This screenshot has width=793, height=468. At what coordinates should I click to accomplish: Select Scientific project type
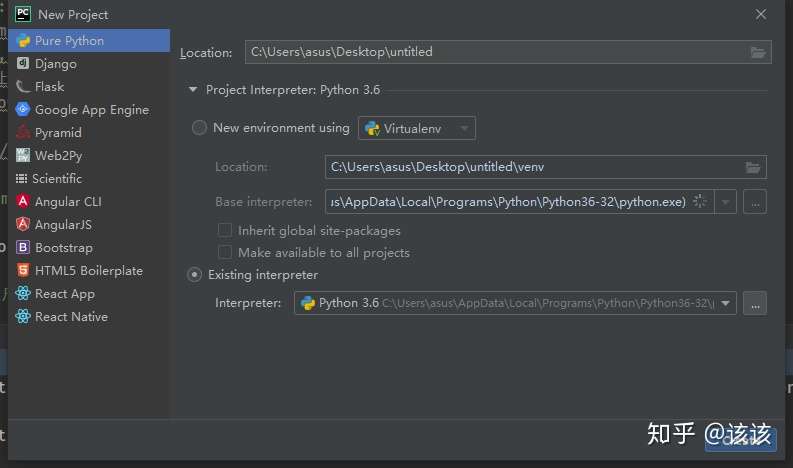click(57, 179)
